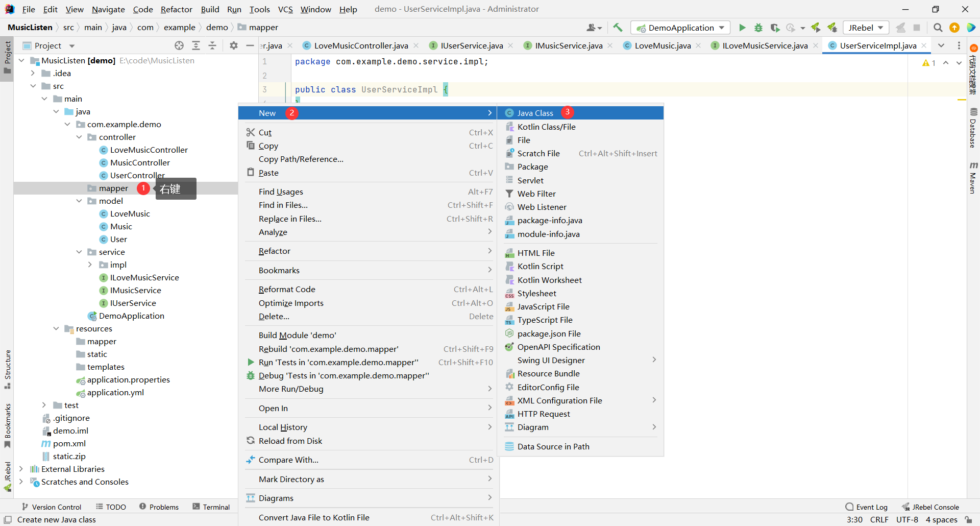This screenshot has width=980, height=526.
Task: Select DemoApplication class in project tree
Action: point(131,316)
